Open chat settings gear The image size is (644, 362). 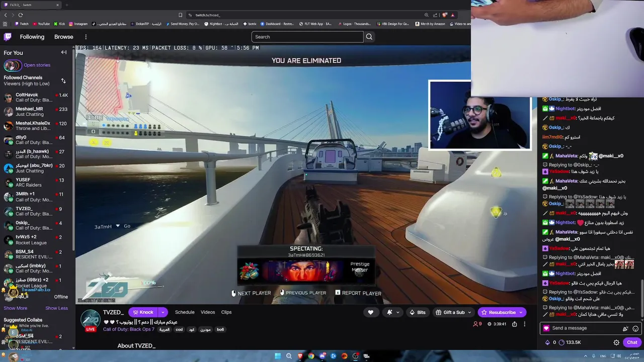(616, 342)
